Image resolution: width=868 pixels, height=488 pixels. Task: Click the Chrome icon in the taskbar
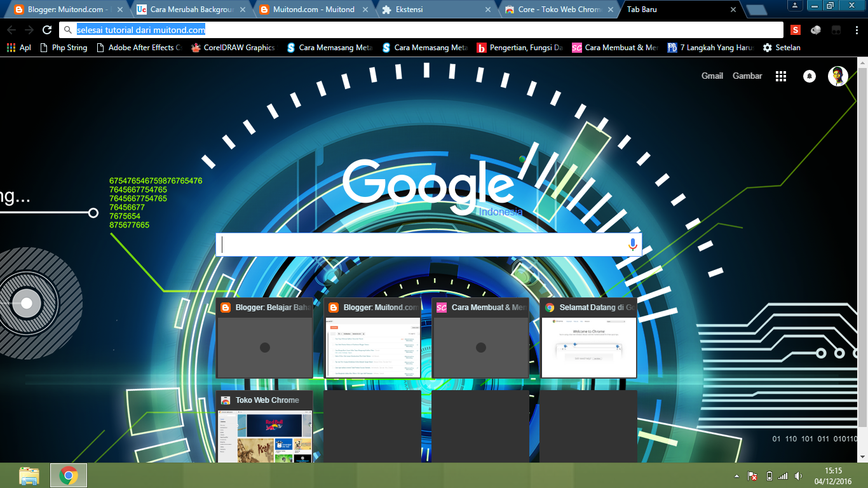(69, 475)
